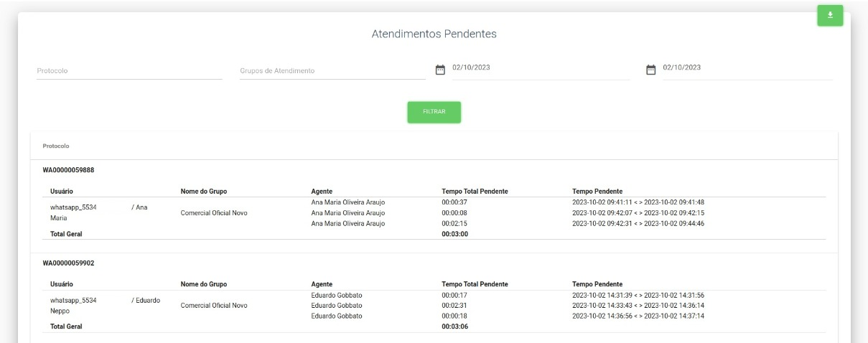Click interval starting 2023-10-02 14:33:43

coord(638,306)
